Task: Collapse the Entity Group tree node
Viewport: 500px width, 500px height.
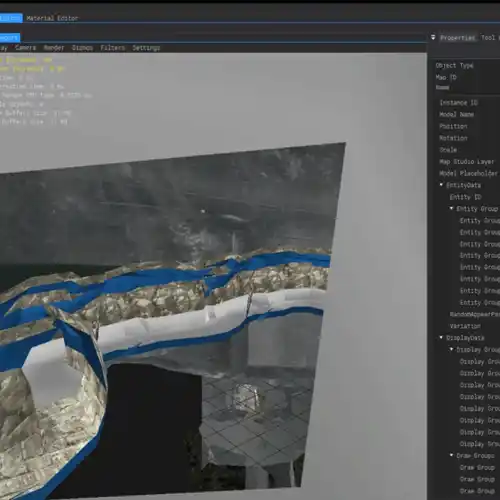Action: [452, 208]
